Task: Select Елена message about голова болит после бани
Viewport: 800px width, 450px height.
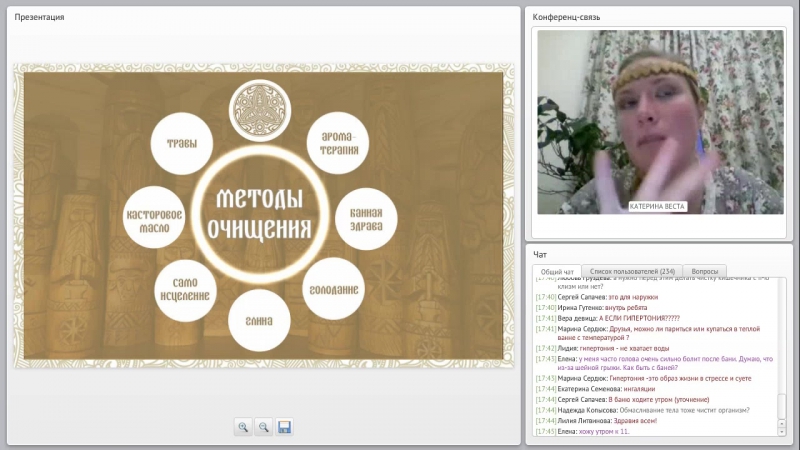Action: (655, 363)
